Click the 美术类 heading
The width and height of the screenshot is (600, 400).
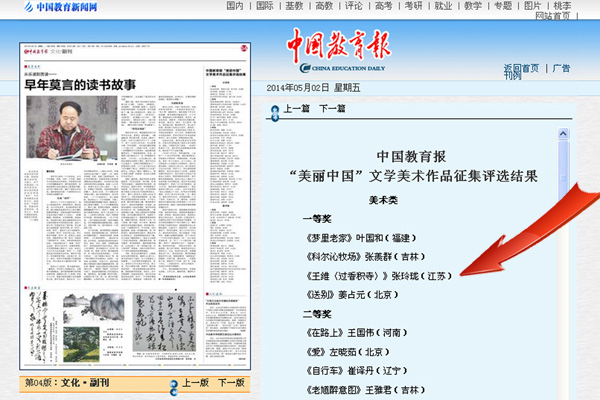pyautogui.click(x=383, y=200)
